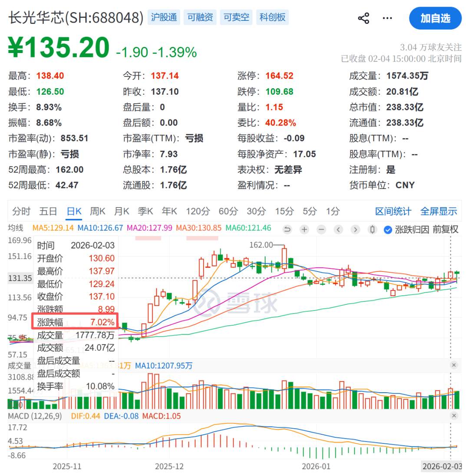Click the share icon near the stock title

pyautogui.click(x=363, y=18)
